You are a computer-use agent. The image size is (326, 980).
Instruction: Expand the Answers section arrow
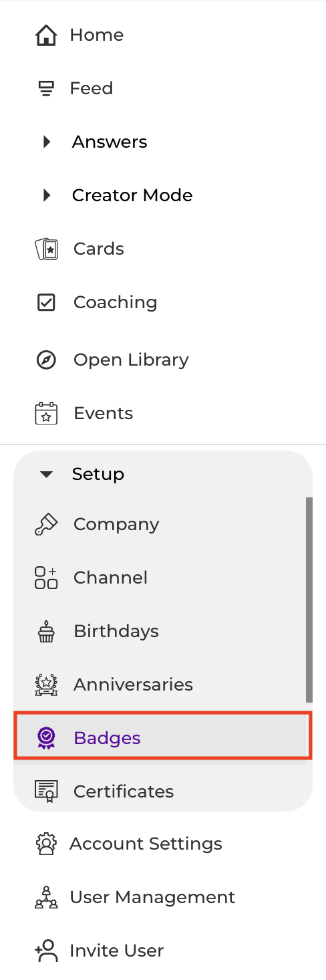[x=46, y=142]
